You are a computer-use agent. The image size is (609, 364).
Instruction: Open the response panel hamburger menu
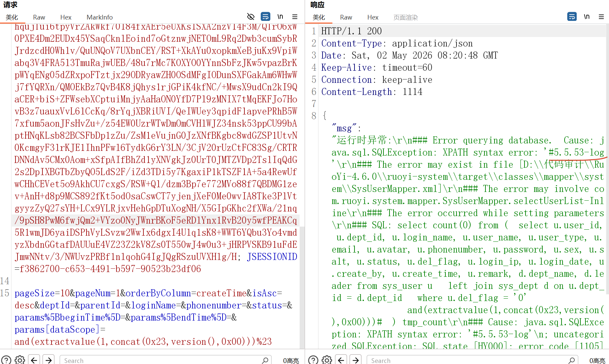(601, 16)
